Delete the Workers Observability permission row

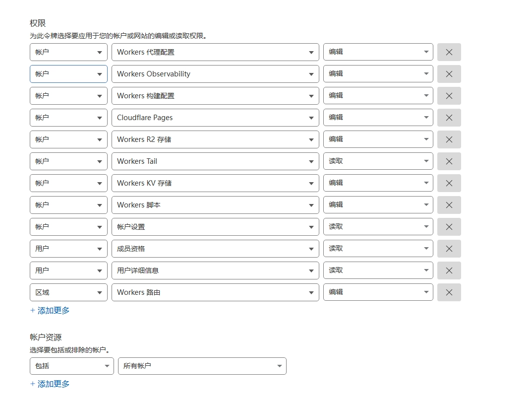449,74
